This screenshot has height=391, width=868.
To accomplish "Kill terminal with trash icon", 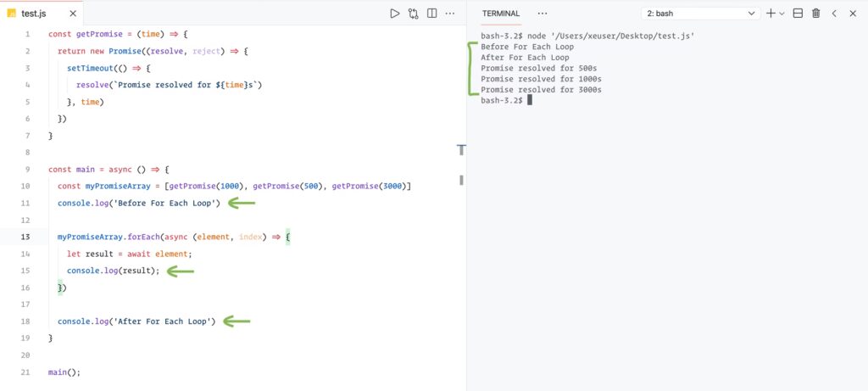I will click(x=816, y=14).
